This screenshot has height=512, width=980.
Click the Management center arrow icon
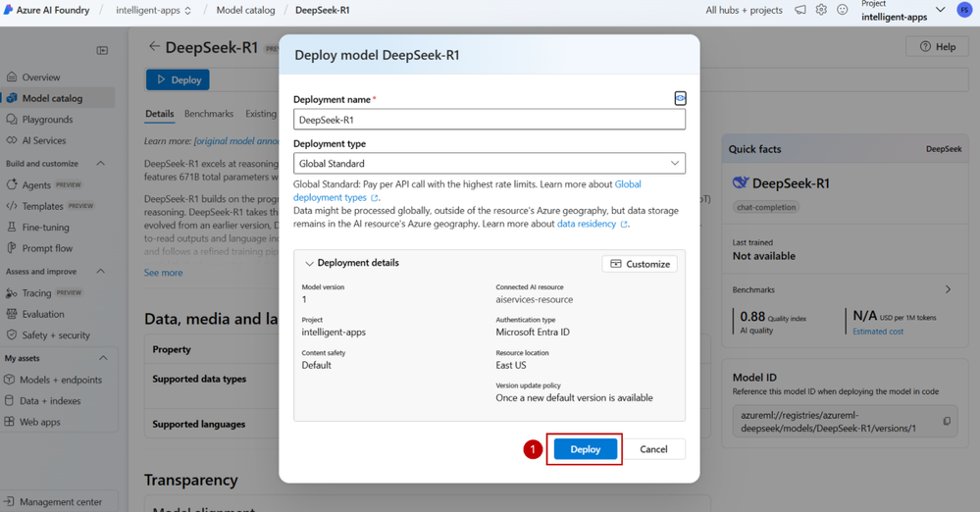9,501
